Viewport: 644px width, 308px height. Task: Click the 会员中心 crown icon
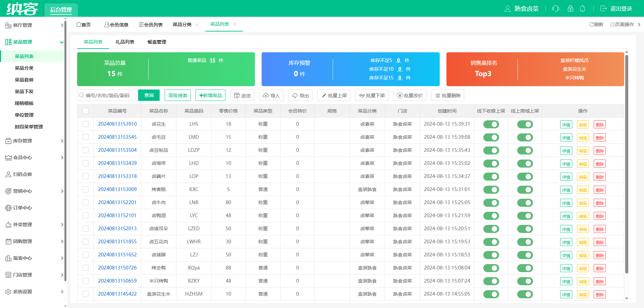pos(8,158)
